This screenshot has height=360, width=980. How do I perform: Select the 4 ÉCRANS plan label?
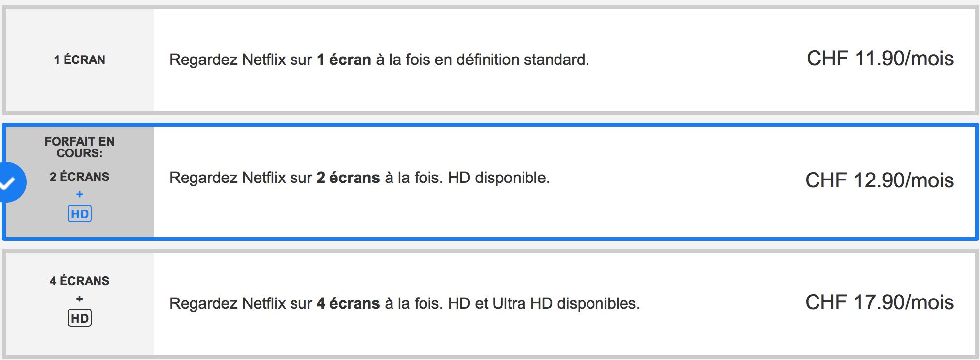[80, 281]
